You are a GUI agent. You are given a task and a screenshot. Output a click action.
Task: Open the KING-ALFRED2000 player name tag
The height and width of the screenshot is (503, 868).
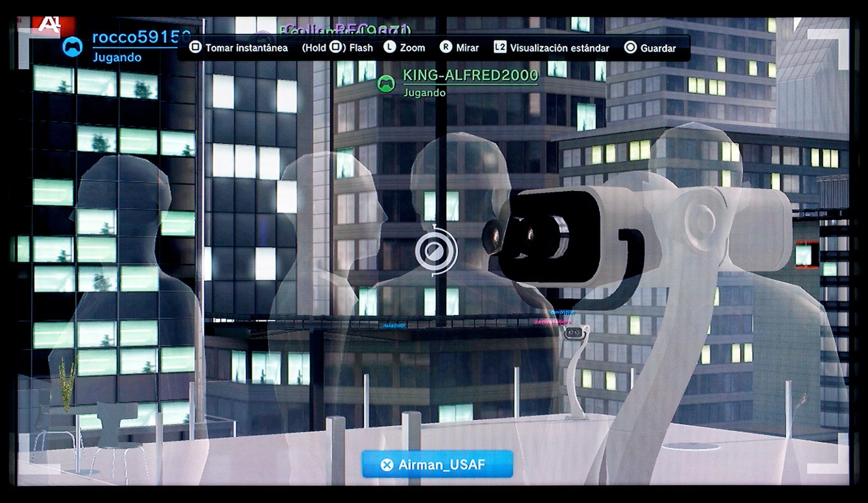pyautogui.click(x=470, y=75)
